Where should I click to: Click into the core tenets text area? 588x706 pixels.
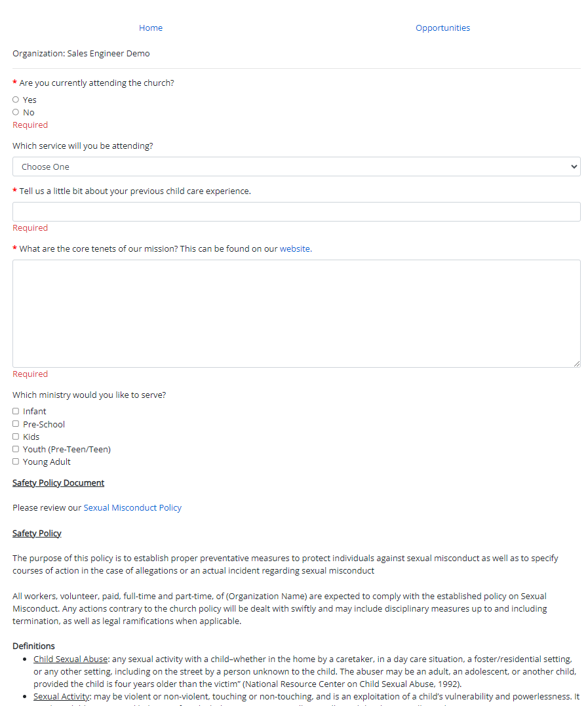(x=296, y=313)
